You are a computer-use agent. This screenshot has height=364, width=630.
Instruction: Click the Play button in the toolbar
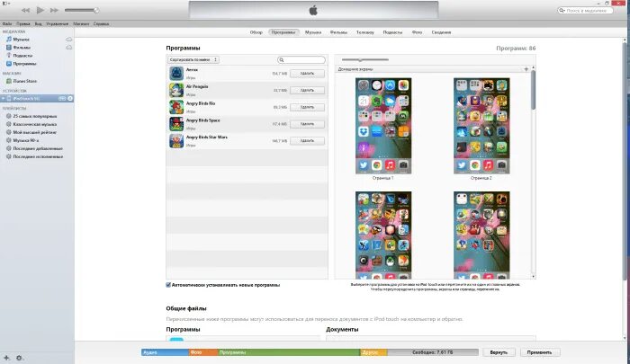click(40, 10)
